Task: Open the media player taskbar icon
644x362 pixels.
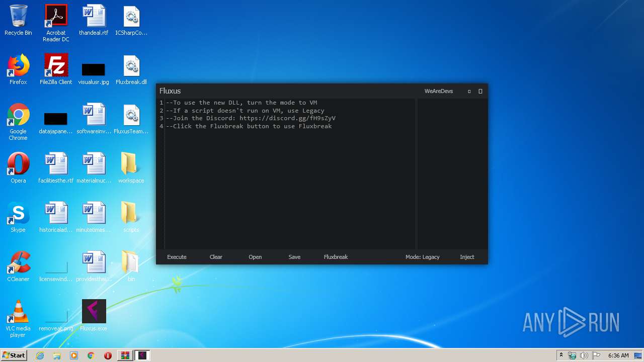Action: tap(74, 355)
